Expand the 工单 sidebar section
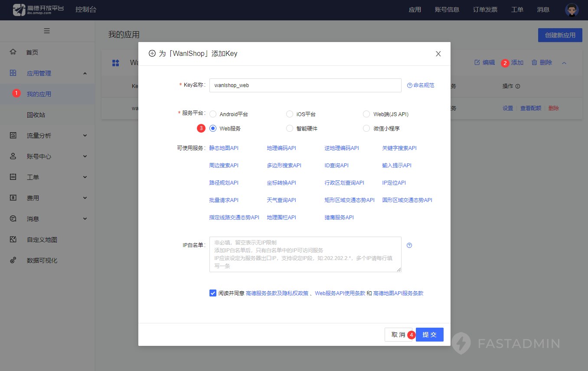This screenshot has width=588, height=371. [x=85, y=177]
